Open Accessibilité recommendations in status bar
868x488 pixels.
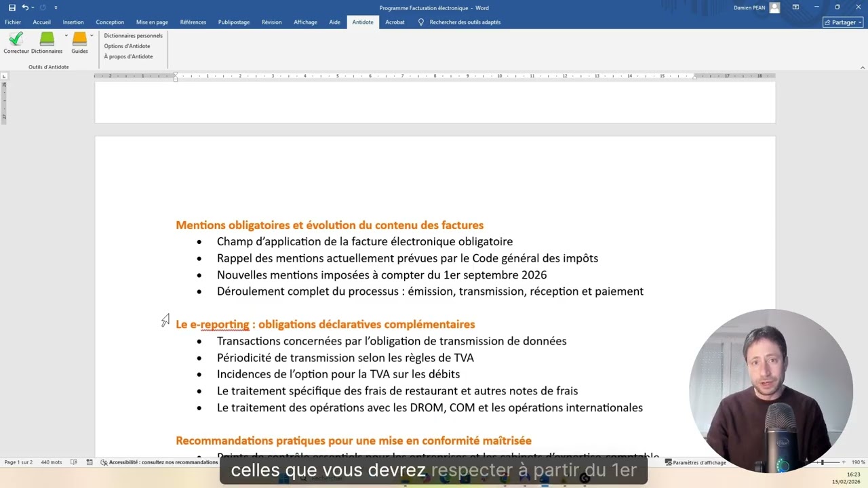tap(159, 462)
